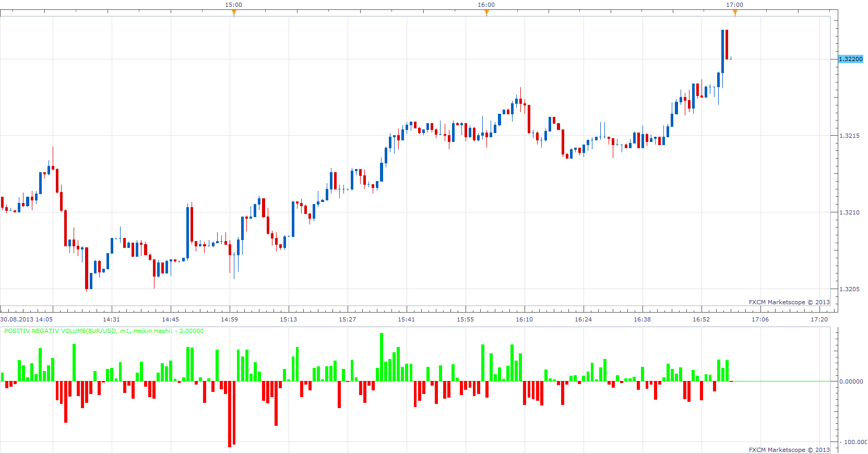Click the 16:38 time axis label

[642, 319]
